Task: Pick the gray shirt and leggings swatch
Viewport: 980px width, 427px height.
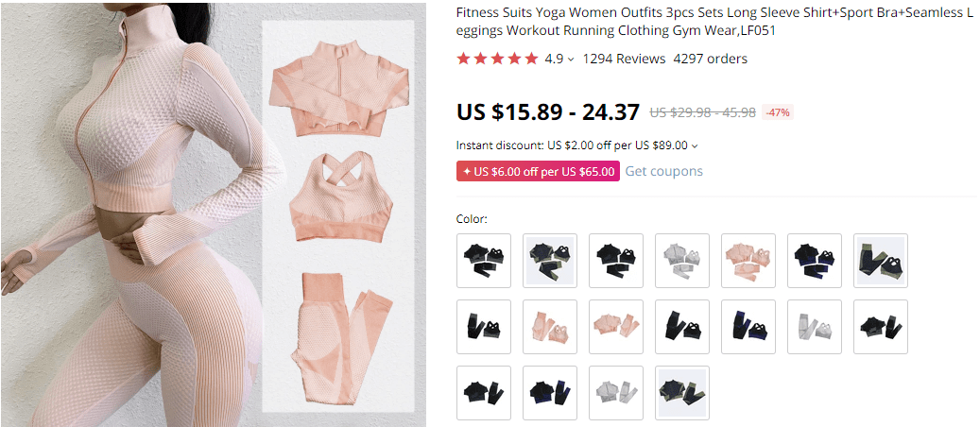Action: coord(615,393)
